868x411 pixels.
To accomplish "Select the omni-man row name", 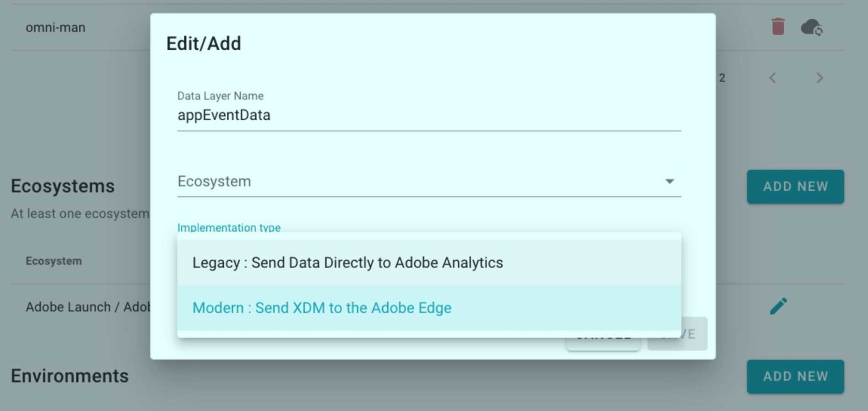I will coord(55,27).
